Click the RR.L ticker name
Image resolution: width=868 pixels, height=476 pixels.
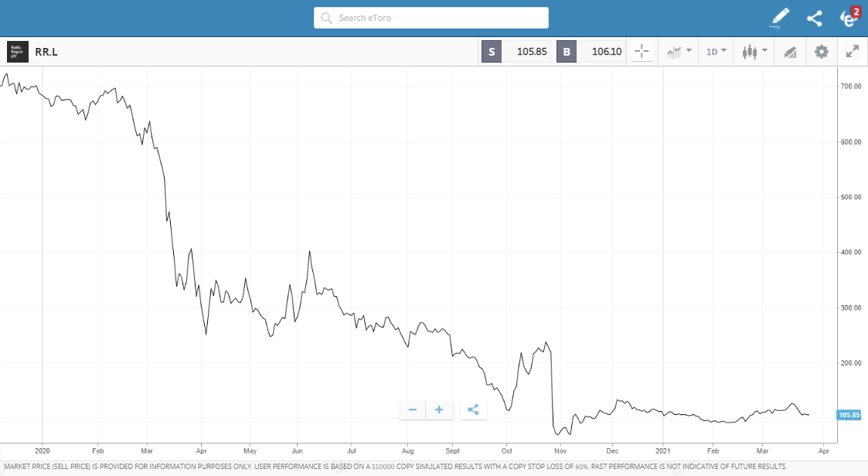(x=46, y=52)
